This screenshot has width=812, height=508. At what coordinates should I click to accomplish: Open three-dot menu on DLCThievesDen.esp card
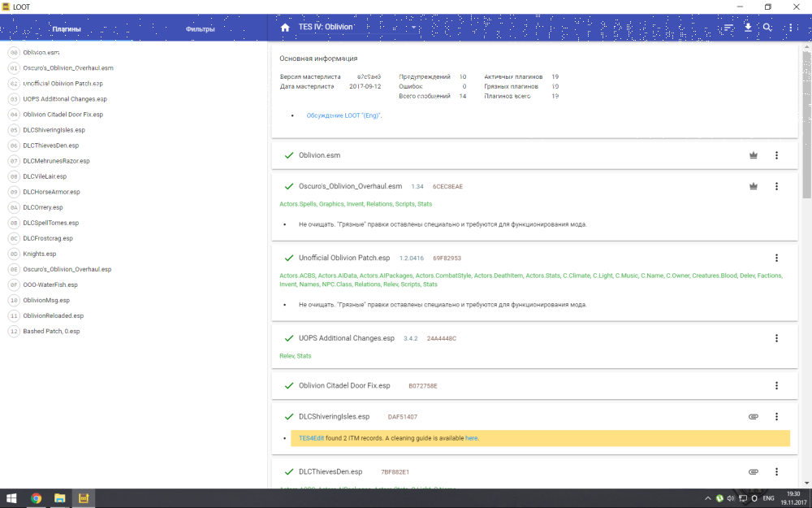tap(776, 471)
